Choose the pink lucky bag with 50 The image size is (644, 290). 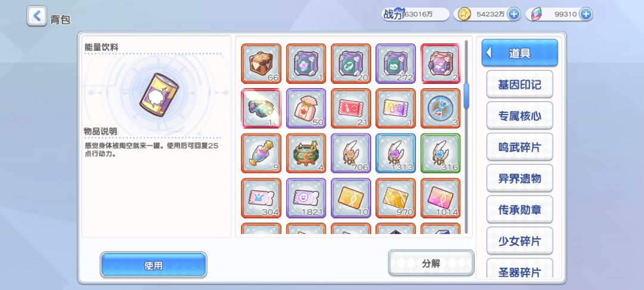tap(306, 109)
